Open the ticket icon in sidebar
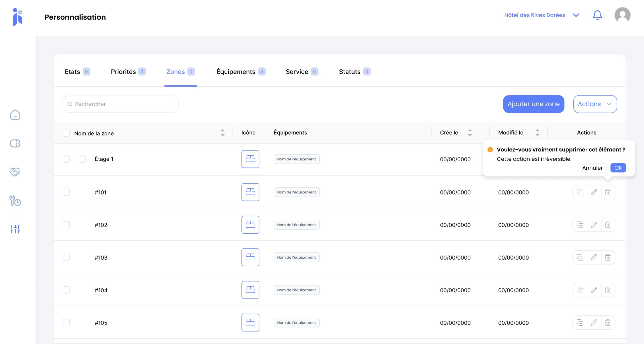 [15, 143]
